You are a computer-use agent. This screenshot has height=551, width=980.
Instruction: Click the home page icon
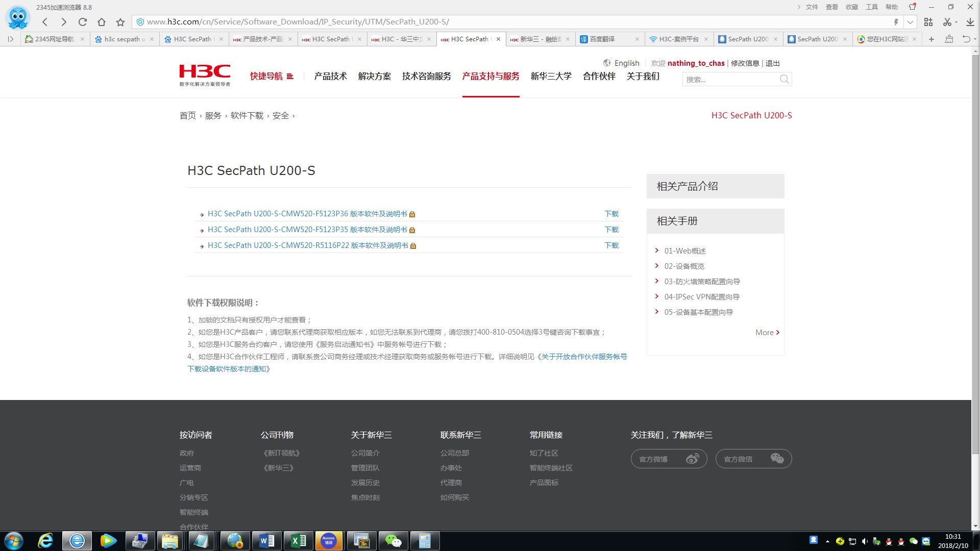(102, 22)
